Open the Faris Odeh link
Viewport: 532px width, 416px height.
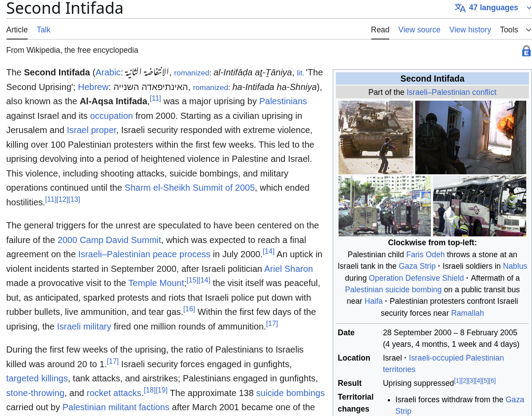[425, 255]
